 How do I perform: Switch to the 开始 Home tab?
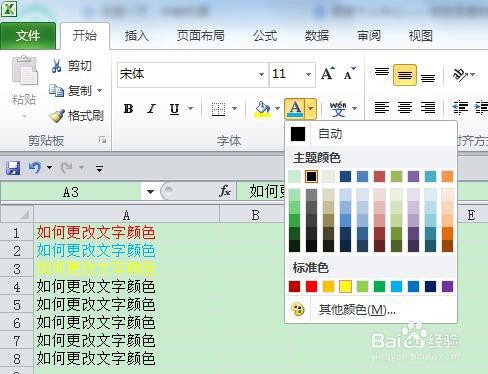[85, 36]
